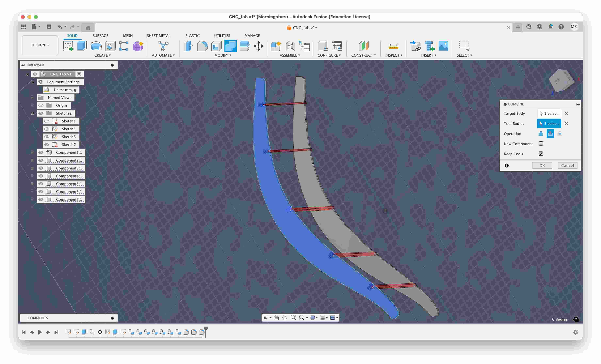Screen dimensions: 601x364
Task: Choose the Join operation icon
Action: click(541, 133)
